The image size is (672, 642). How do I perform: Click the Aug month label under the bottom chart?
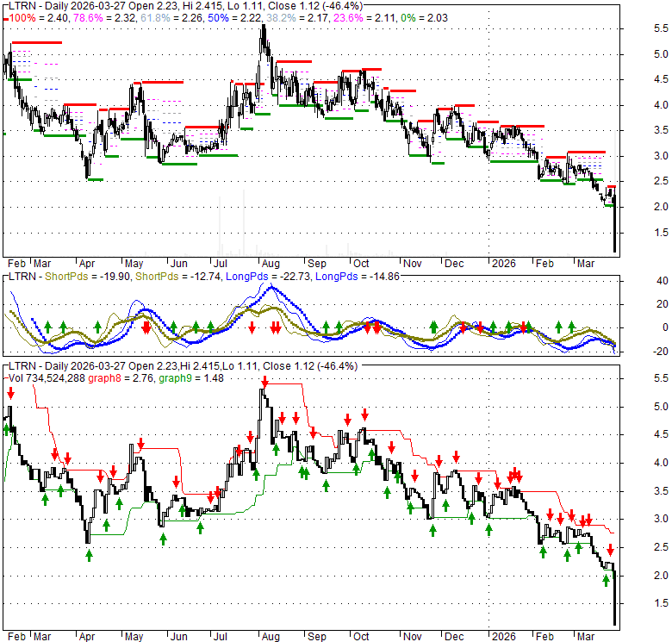click(x=267, y=638)
